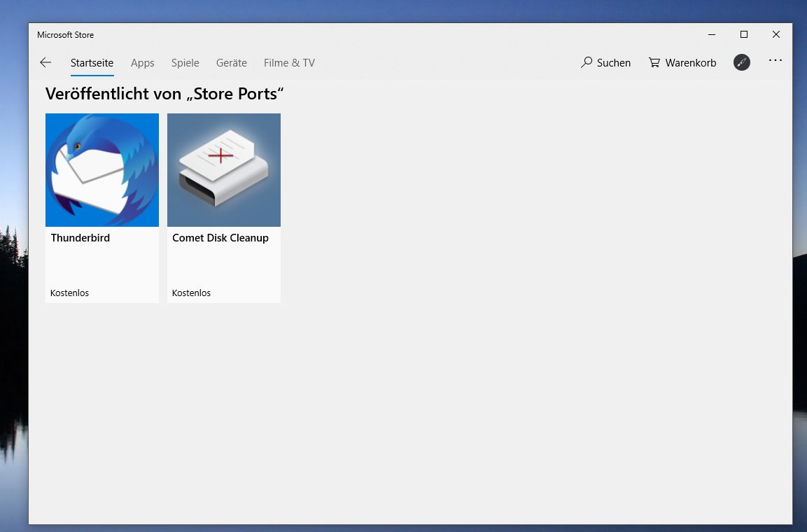The width and height of the screenshot is (807, 532).
Task: Close the Microsoft Store window
Action: click(x=776, y=34)
